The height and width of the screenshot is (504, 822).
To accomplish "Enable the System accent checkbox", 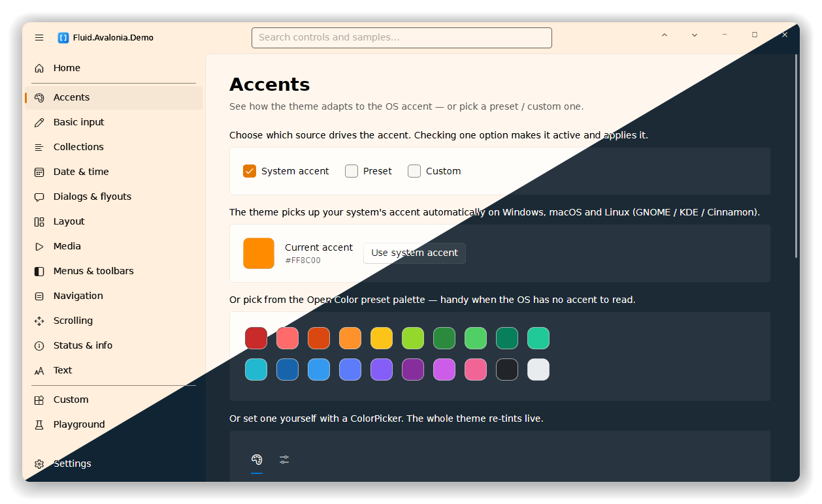I will pyautogui.click(x=250, y=171).
